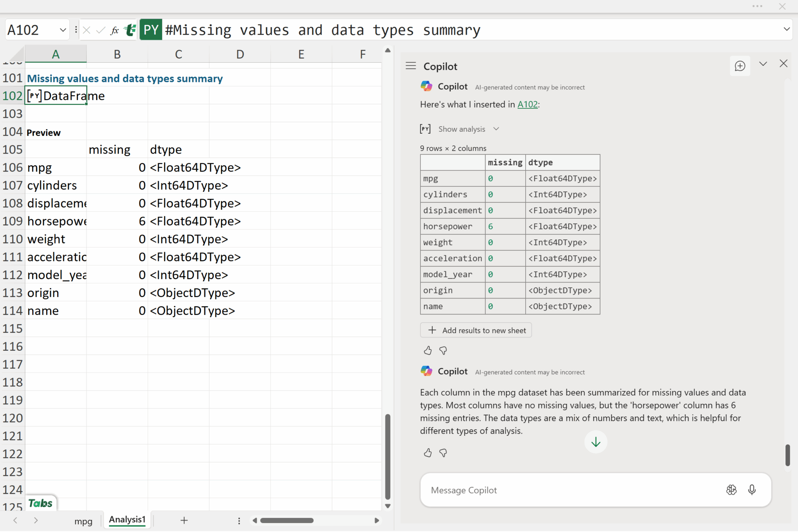This screenshot has height=532, width=798.
Task: Open the Name Box dropdown
Action: coord(63,30)
